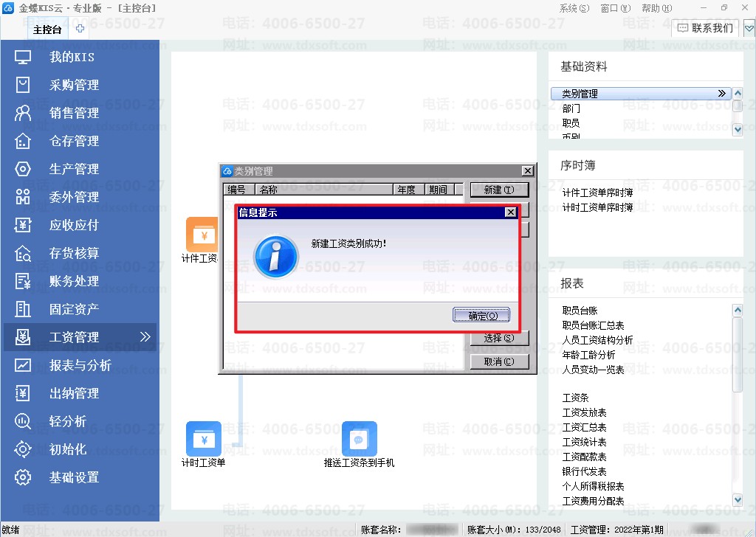Click the 名称 column header
This screenshot has width=756, height=537.
[x=324, y=190]
